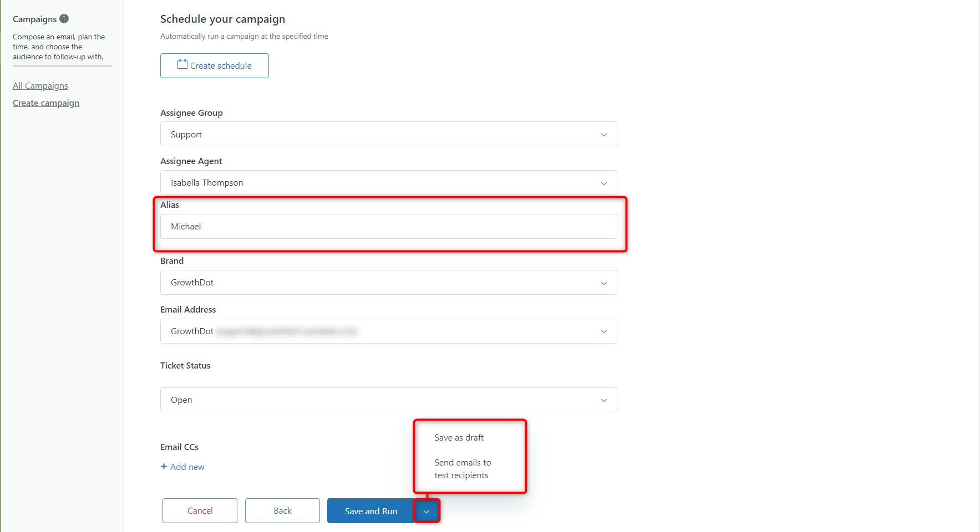Click the Create campaign sidebar link
This screenshot has width=980, height=532.
pos(46,103)
